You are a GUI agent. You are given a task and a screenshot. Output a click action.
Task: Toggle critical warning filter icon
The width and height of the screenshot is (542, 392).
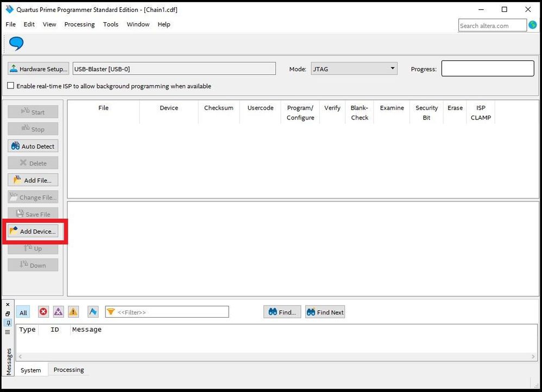point(59,312)
